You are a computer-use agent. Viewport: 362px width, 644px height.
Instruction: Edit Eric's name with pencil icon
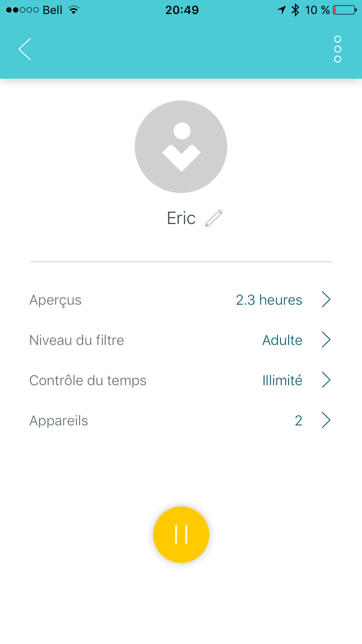[x=214, y=218]
